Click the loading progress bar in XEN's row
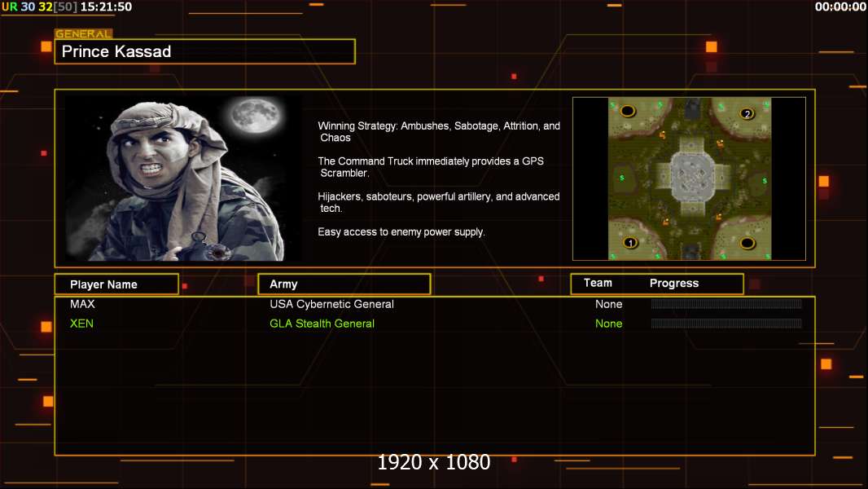Screen dimensions: 868x489 tap(726, 323)
